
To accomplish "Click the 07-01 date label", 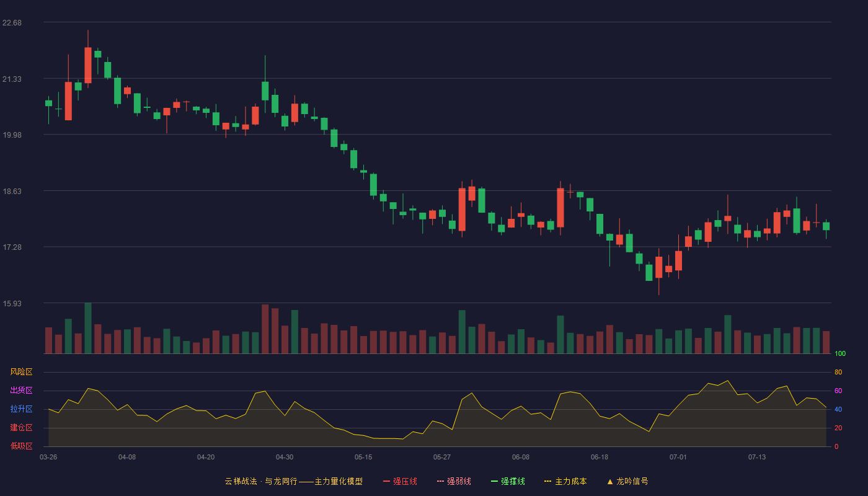I will pyautogui.click(x=678, y=457).
